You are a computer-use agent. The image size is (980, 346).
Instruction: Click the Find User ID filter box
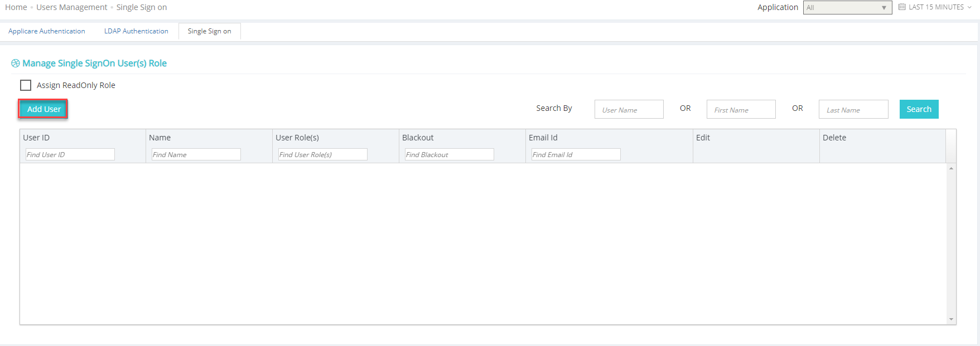coord(70,154)
